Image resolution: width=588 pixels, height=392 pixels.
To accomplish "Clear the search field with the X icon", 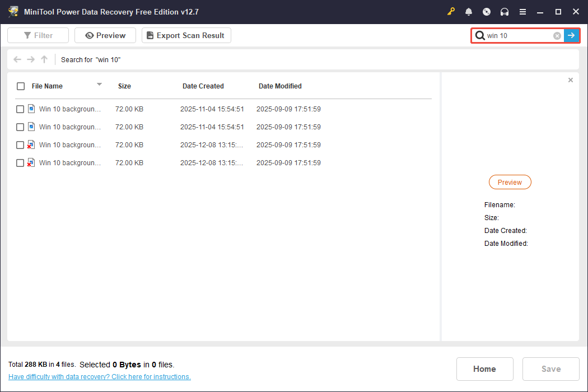I will click(x=557, y=35).
